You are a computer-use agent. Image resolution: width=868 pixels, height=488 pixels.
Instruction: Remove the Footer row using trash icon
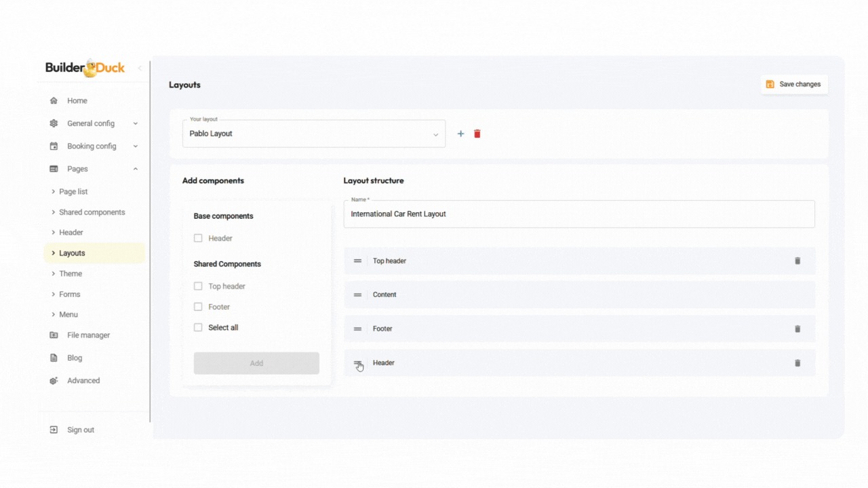[797, 329]
